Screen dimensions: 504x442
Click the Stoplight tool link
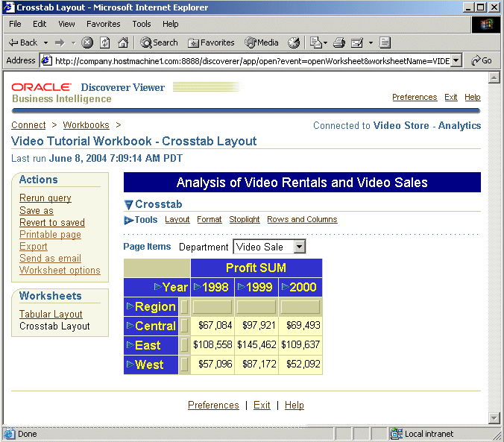[x=245, y=220]
